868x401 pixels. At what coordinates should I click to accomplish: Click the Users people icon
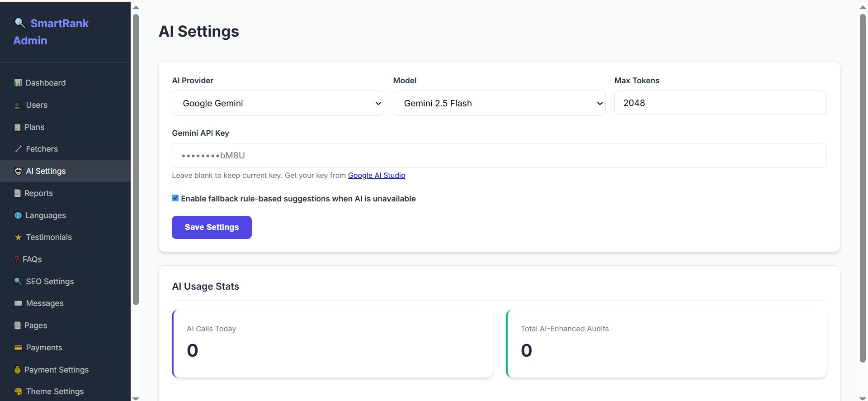click(18, 105)
